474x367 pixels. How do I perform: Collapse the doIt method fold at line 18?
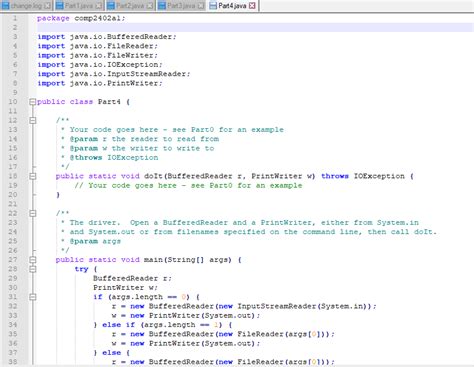click(x=32, y=176)
